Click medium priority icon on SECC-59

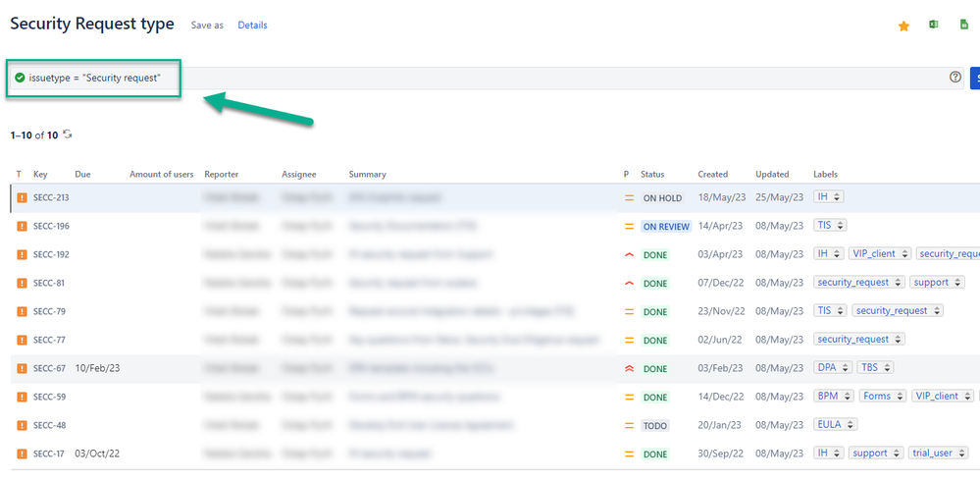pyautogui.click(x=630, y=398)
